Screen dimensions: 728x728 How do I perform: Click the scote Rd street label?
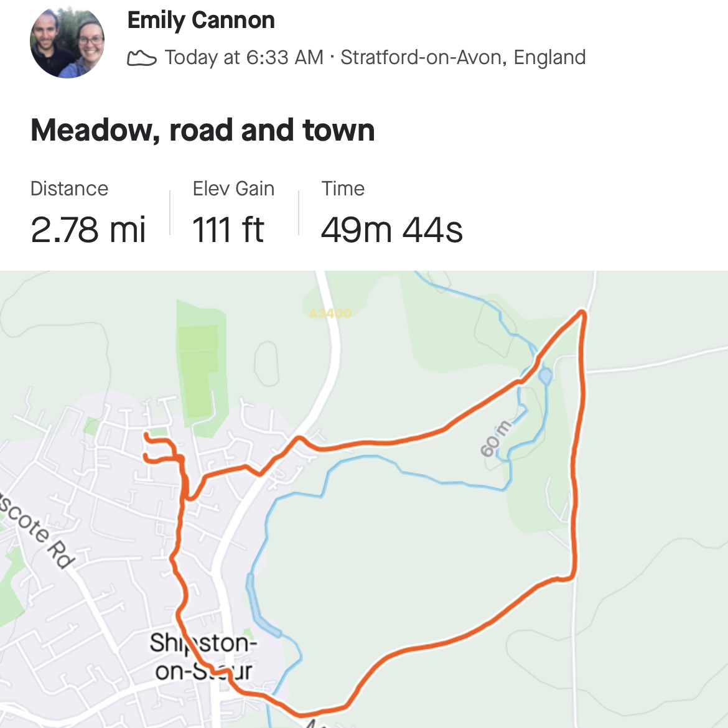(39, 531)
